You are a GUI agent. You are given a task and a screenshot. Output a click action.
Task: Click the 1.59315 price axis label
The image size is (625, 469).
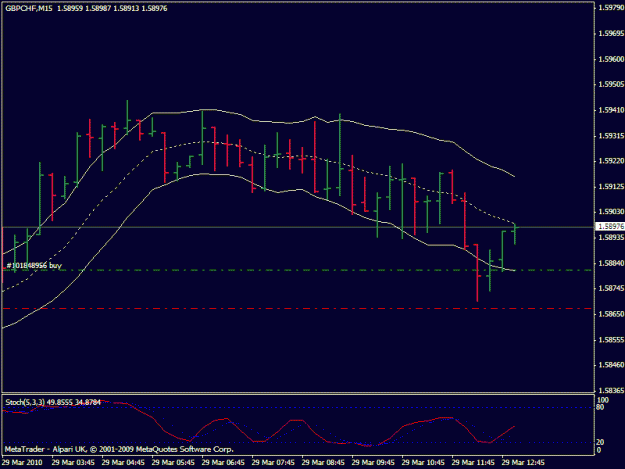[x=611, y=136]
